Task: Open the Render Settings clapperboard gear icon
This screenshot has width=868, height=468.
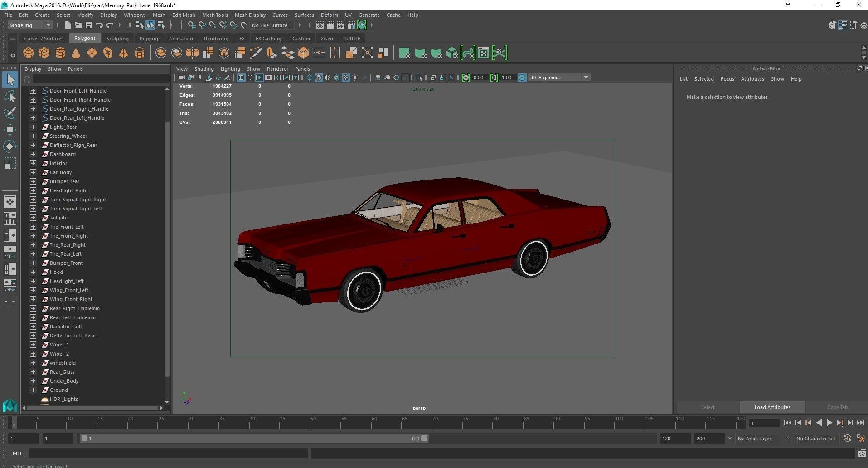Action: [351, 25]
